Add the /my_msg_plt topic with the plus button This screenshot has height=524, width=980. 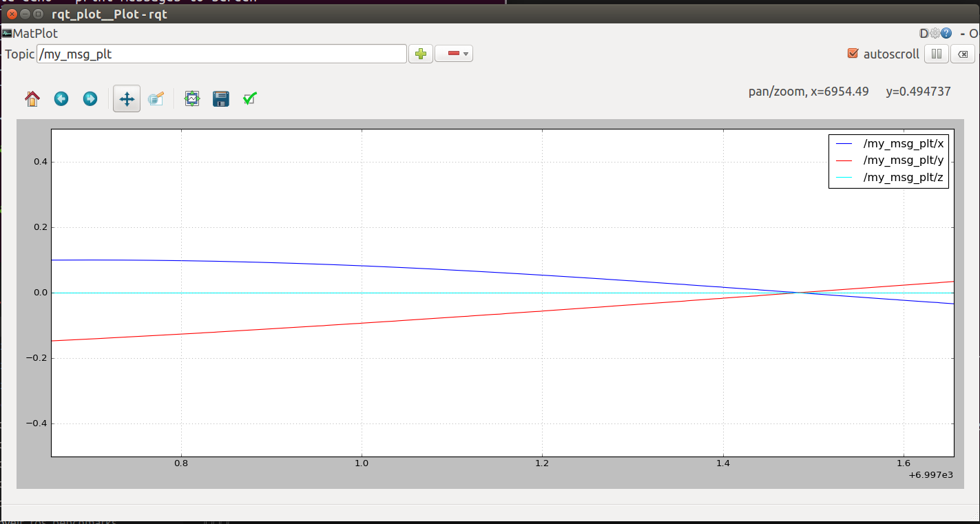pos(420,53)
